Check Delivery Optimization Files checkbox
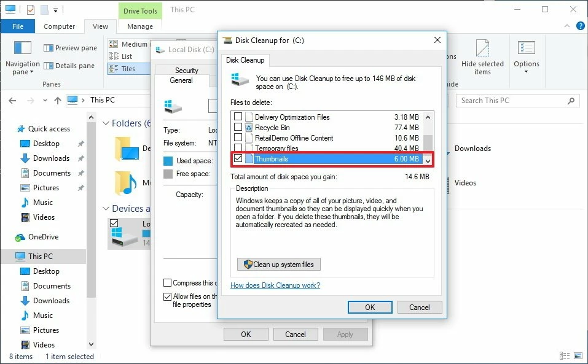This screenshot has height=364, width=588. tap(238, 117)
